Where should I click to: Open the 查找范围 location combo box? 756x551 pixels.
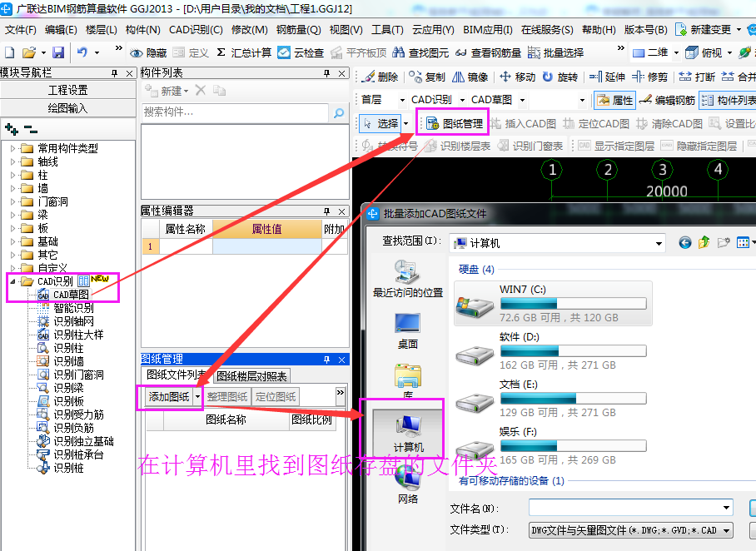point(557,243)
